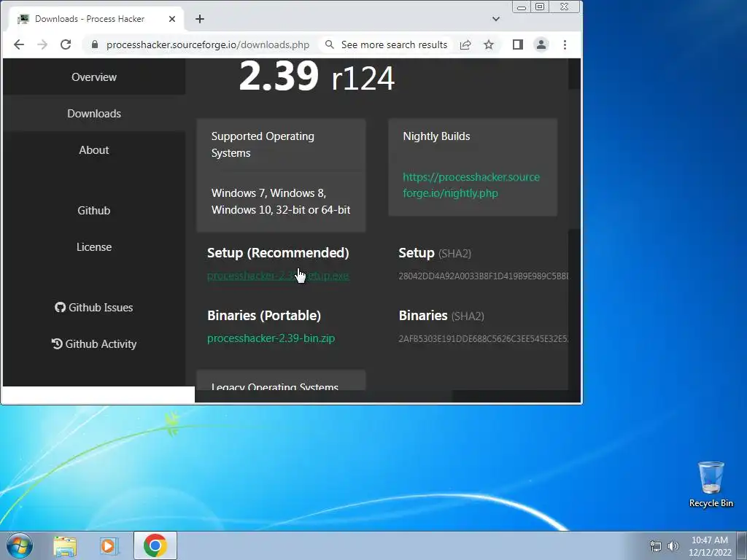This screenshot has width=747, height=560.
Task: Close the Downloads - Process Hacker tab
Action: click(172, 19)
